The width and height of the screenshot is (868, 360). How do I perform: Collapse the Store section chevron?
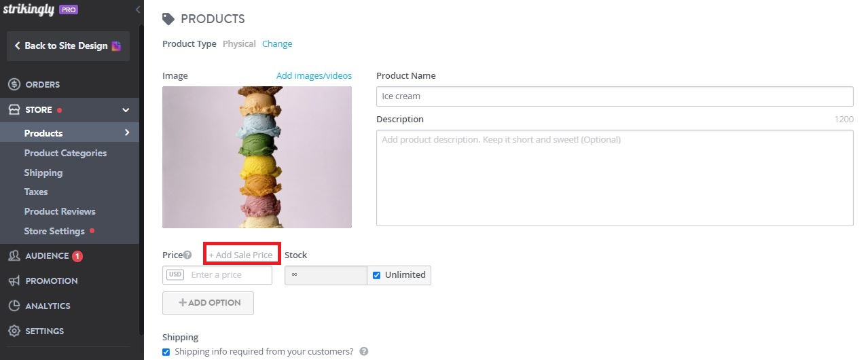click(x=126, y=109)
